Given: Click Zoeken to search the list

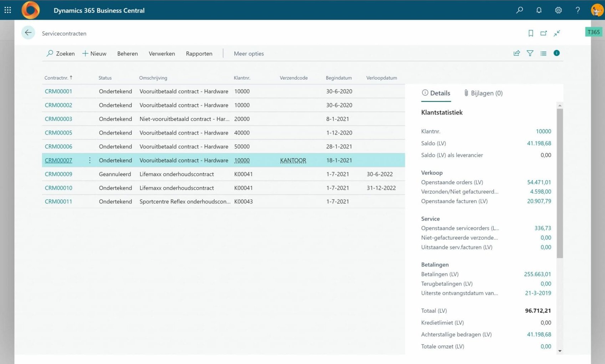Looking at the screenshot, I should 61,53.
